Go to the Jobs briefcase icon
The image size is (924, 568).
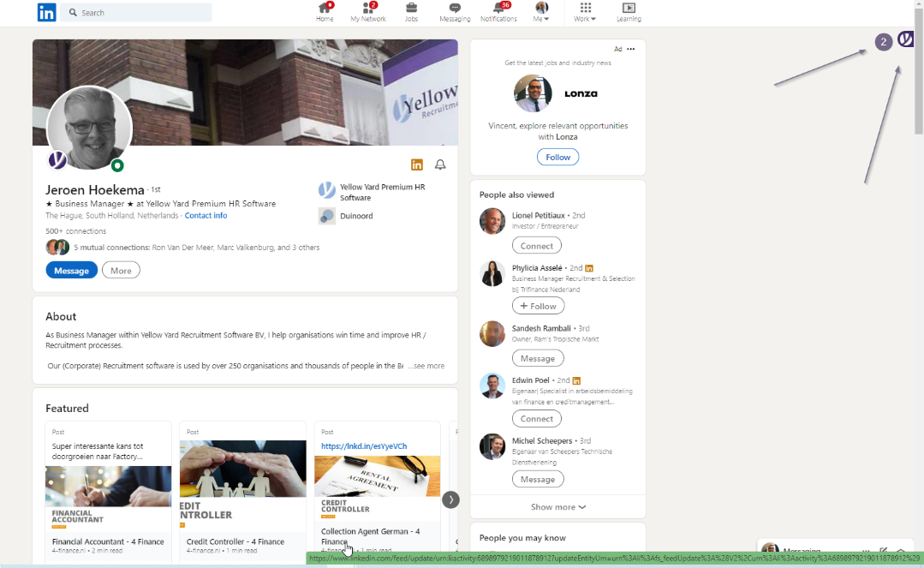click(x=411, y=12)
